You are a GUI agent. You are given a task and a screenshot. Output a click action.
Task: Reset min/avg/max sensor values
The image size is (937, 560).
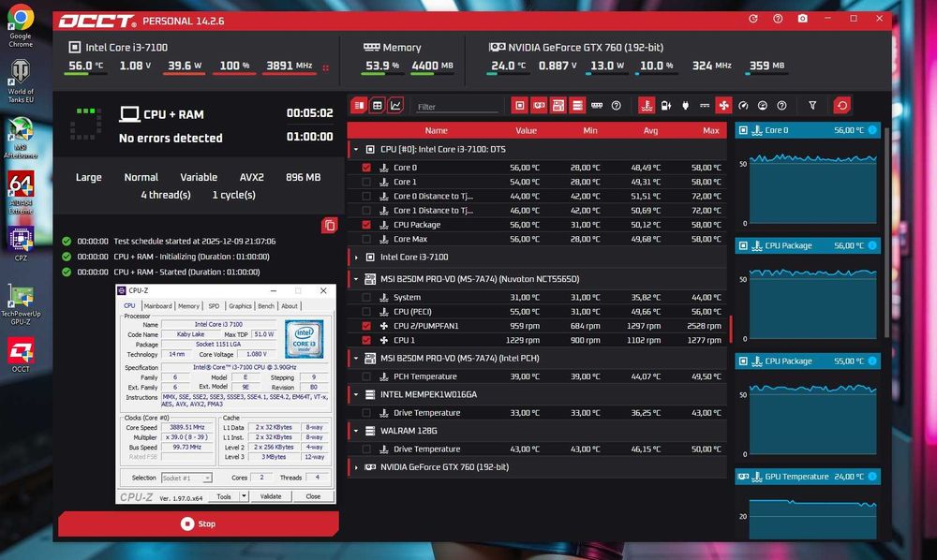(x=842, y=106)
